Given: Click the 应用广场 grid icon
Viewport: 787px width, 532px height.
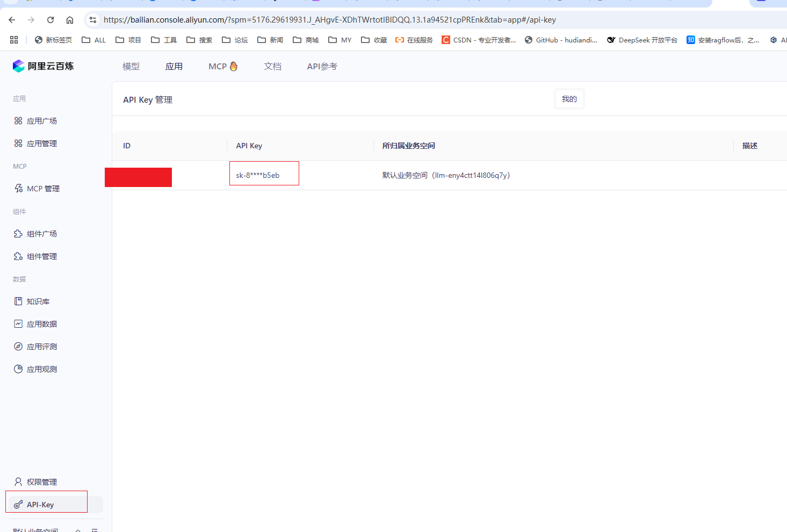Looking at the screenshot, I should (18, 121).
